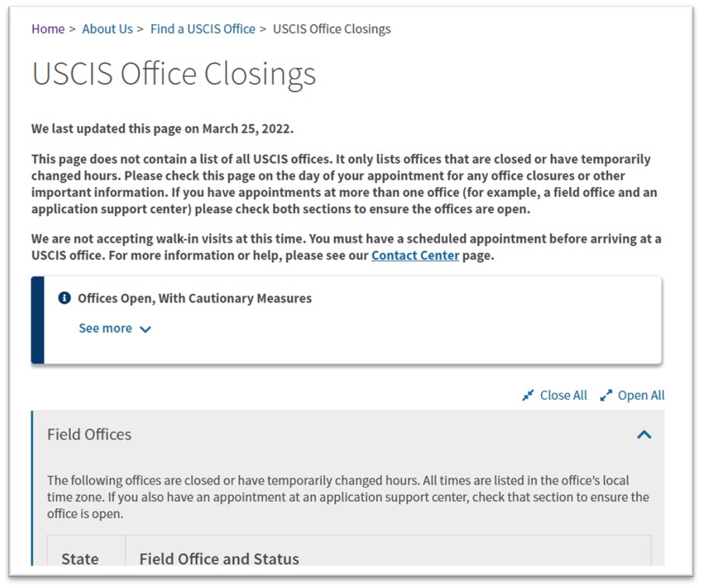Click the Home breadcrumb link

point(47,29)
